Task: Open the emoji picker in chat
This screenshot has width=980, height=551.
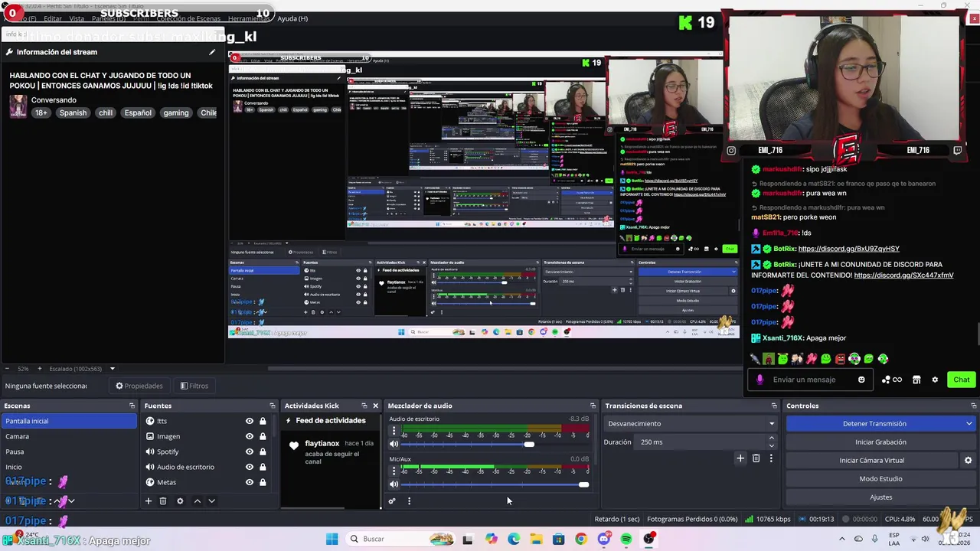Action: pos(861,380)
